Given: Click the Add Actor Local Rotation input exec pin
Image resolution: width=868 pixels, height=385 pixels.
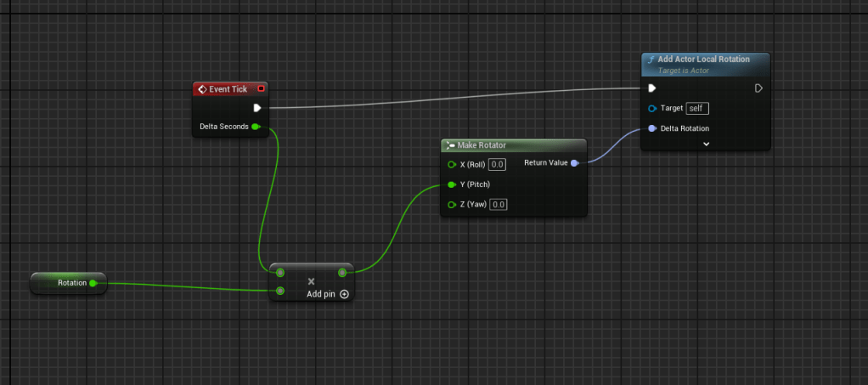Looking at the screenshot, I should click(651, 88).
